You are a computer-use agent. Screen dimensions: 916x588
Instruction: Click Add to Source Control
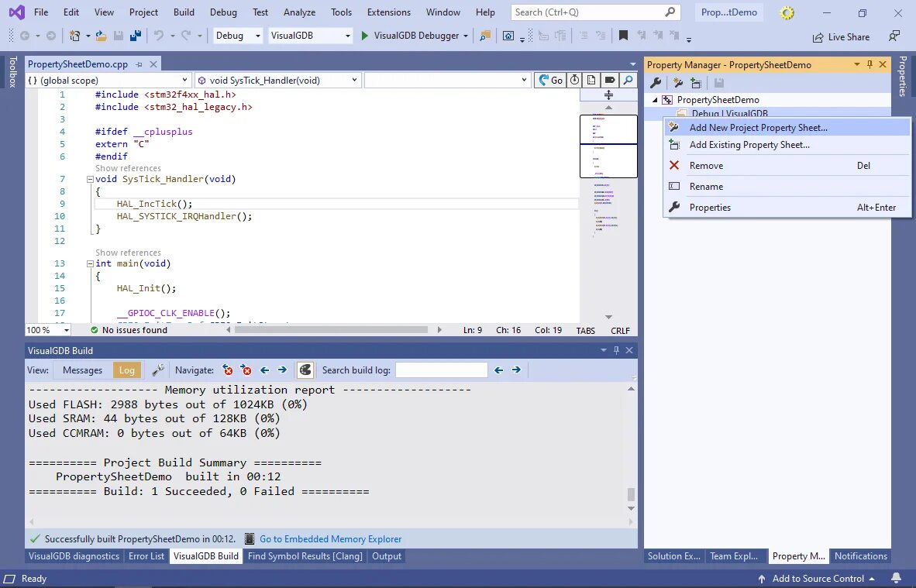click(x=817, y=579)
